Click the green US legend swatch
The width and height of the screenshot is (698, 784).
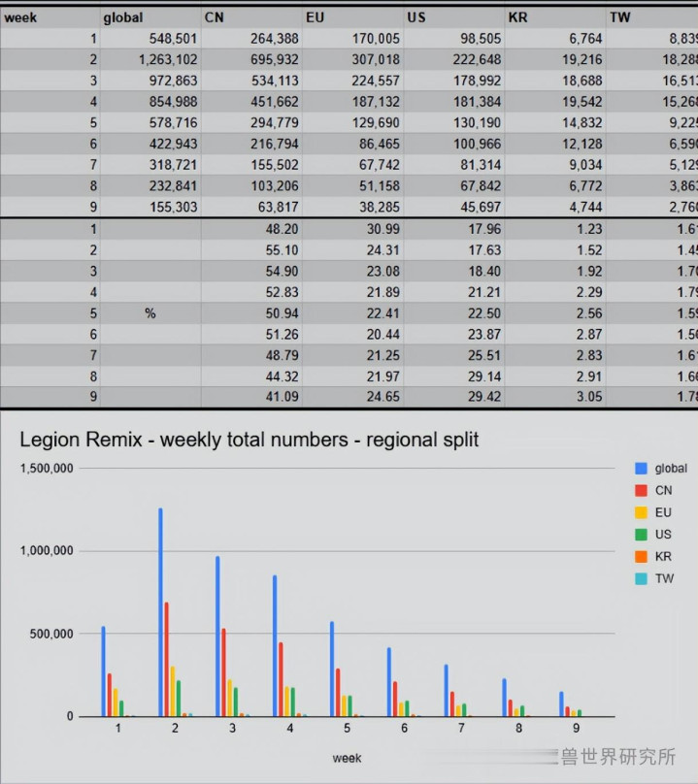(x=639, y=535)
